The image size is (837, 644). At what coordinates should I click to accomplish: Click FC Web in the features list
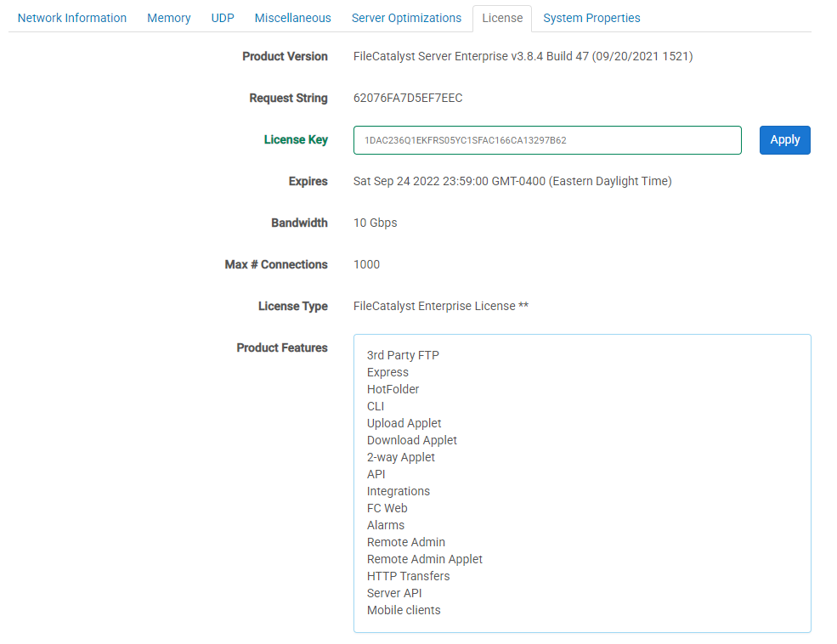[387, 508]
